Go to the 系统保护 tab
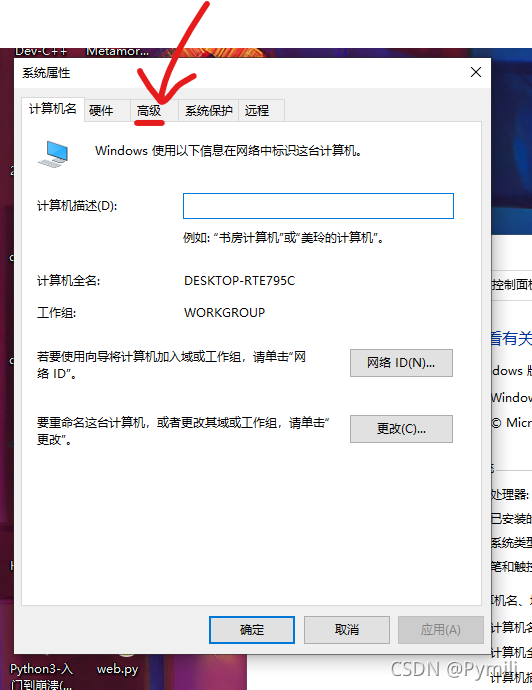Viewport: 532px width, 690px height. (x=209, y=110)
